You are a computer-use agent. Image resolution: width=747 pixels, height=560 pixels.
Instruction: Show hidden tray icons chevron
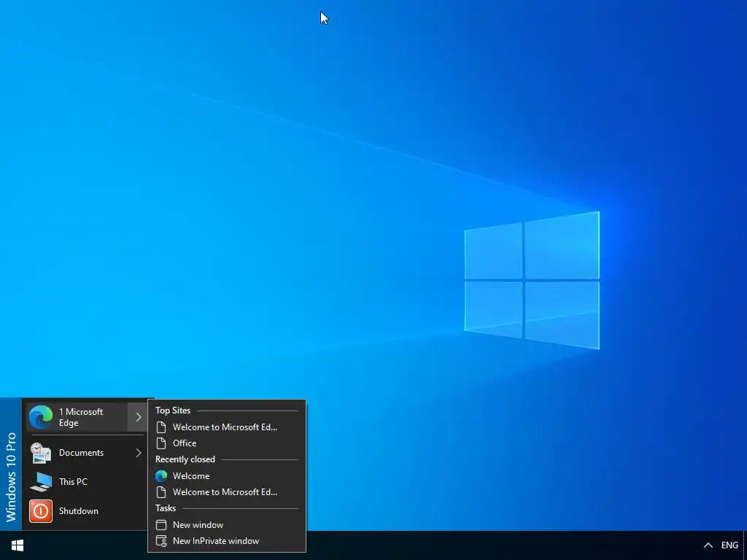pos(708,545)
